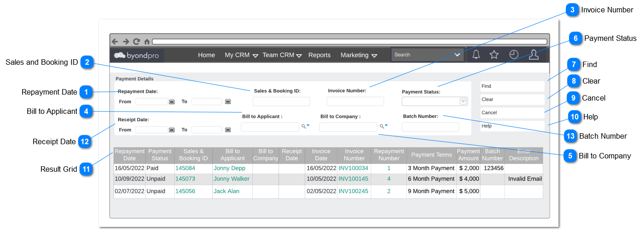Image resolution: width=644 pixels, height=231 pixels.
Task: Focus the Bill to Applicant field
Action: point(270,127)
